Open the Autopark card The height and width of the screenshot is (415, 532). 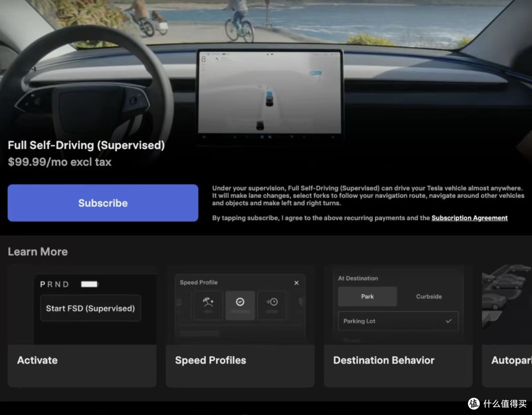pyautogui.click(x=507, y=326)
